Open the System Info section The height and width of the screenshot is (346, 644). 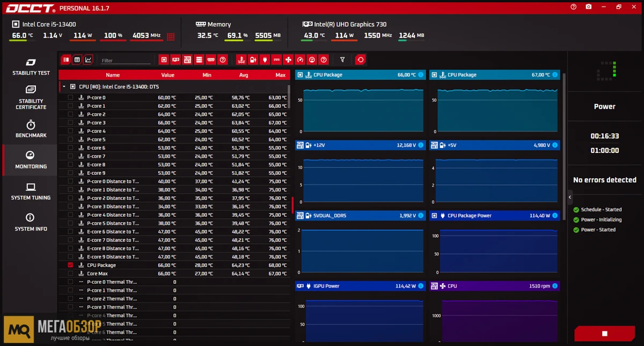(x=31, y=223)
